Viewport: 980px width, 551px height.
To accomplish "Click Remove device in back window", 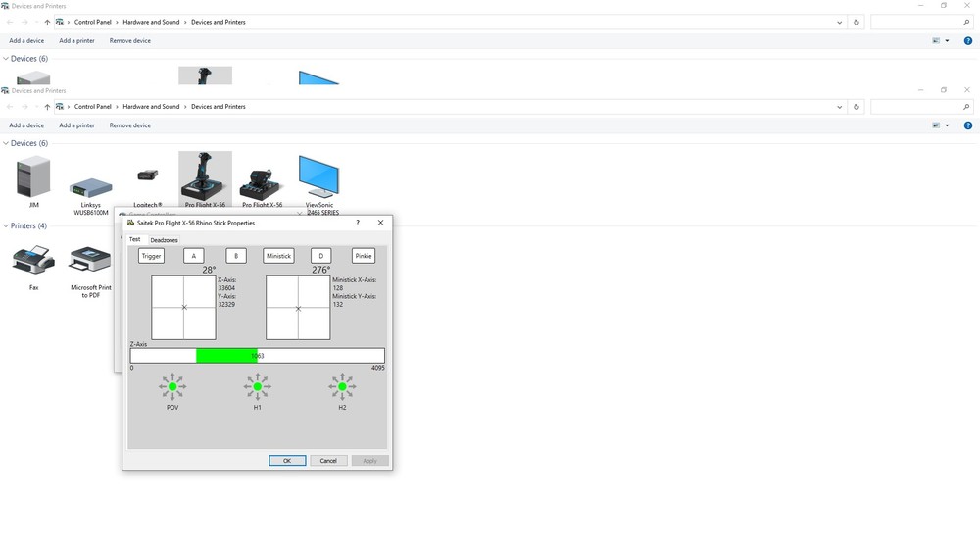I will tap(130, 40).
